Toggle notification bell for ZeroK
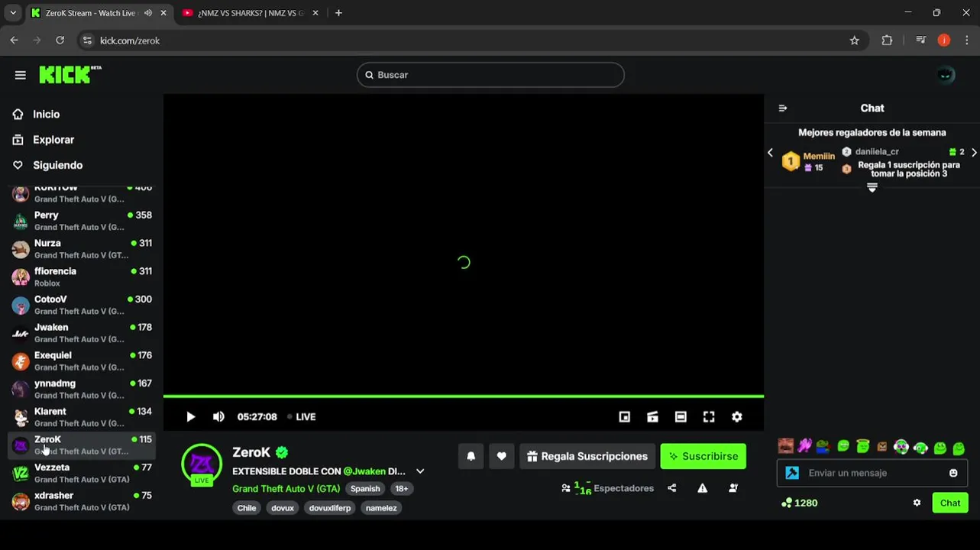Image resolution: width=980 pixels, height=550 pixels. (x=471, y=456)
